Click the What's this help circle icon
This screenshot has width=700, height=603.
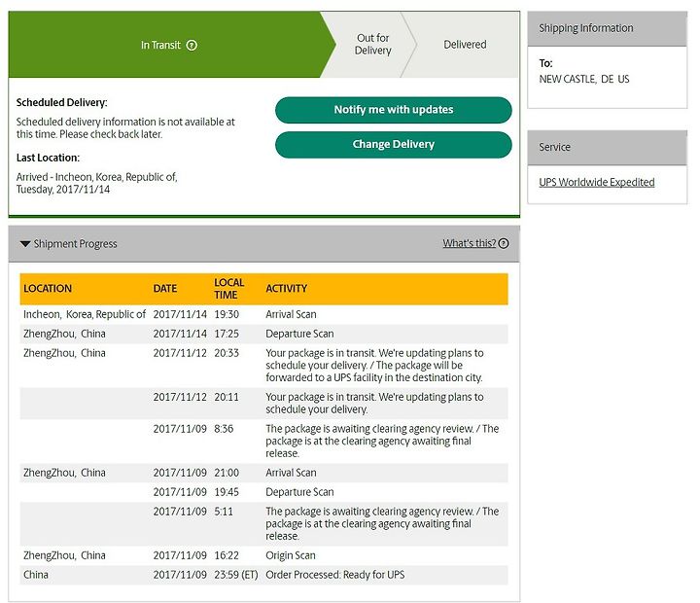pyautogui.click(x=504, y=243)
